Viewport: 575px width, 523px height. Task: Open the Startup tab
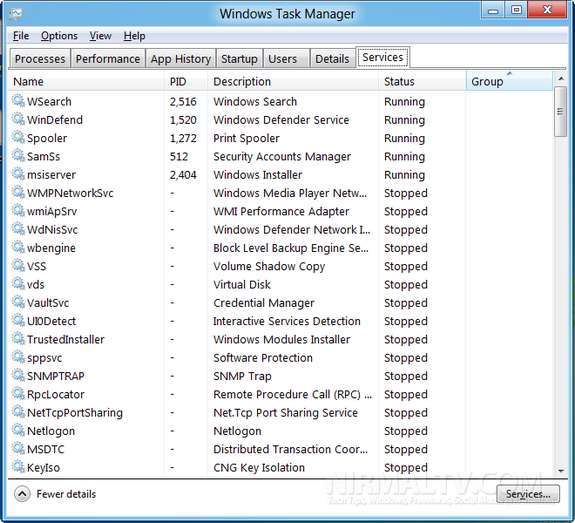click(239, 59)
